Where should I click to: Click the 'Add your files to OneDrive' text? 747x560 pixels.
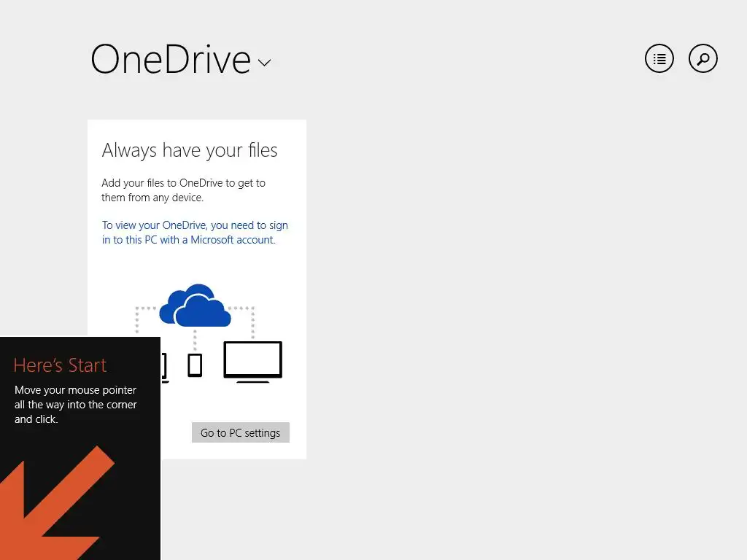[183, 190]
